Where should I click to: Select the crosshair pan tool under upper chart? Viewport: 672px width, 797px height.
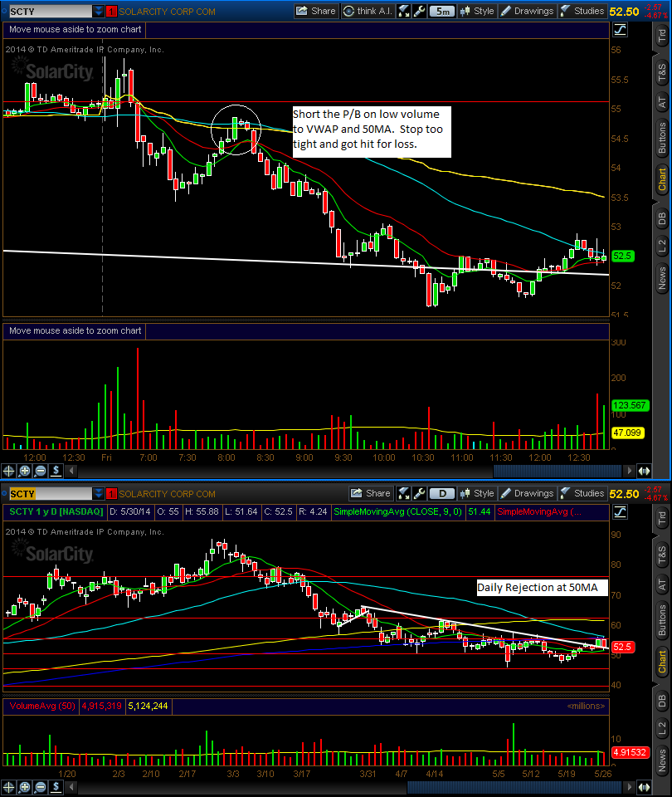pos(8,471)
